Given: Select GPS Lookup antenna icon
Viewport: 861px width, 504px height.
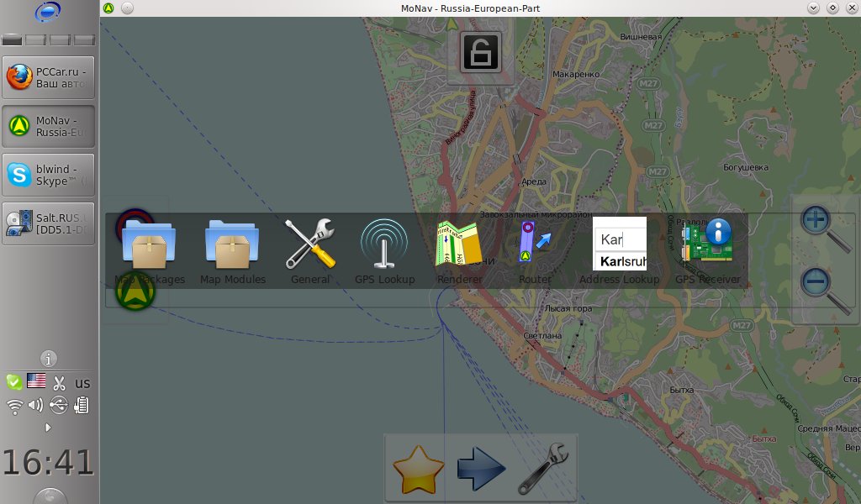Looking at the screenshot, I should [x=384, y=245].
